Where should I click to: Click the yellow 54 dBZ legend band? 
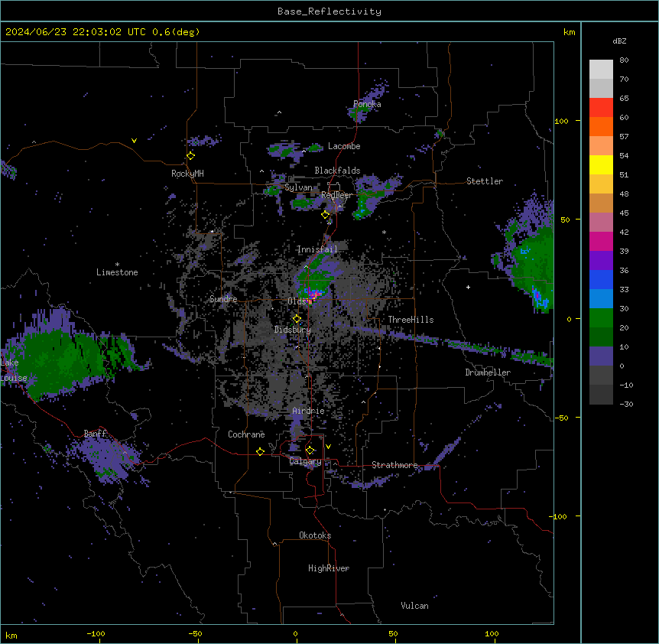pyautogui.click(x=601, y=164)
